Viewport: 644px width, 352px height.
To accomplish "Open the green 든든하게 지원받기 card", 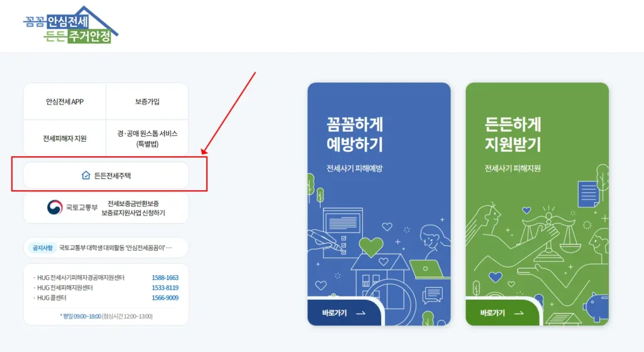I will click(x=537, y=204).
